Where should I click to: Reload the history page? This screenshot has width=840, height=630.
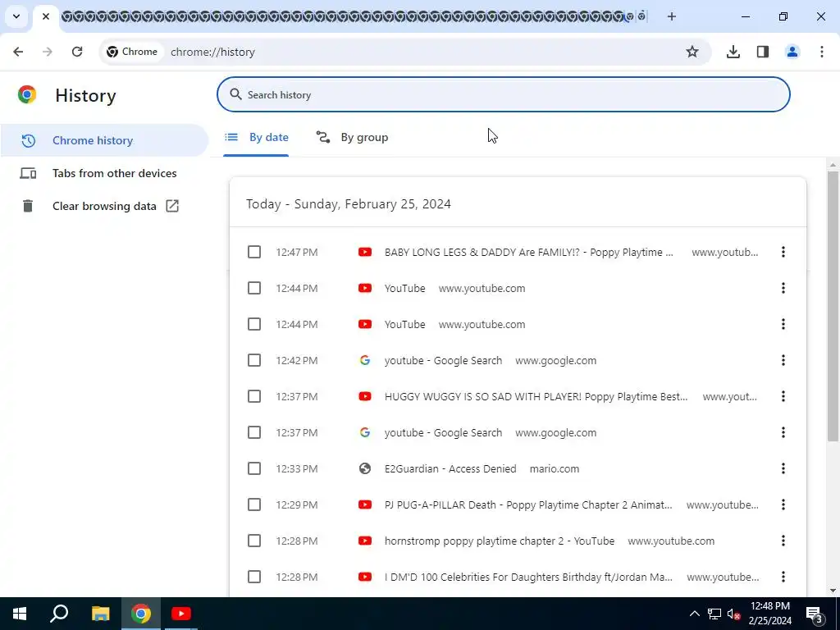pyautogui.click(x=77, y=52)
